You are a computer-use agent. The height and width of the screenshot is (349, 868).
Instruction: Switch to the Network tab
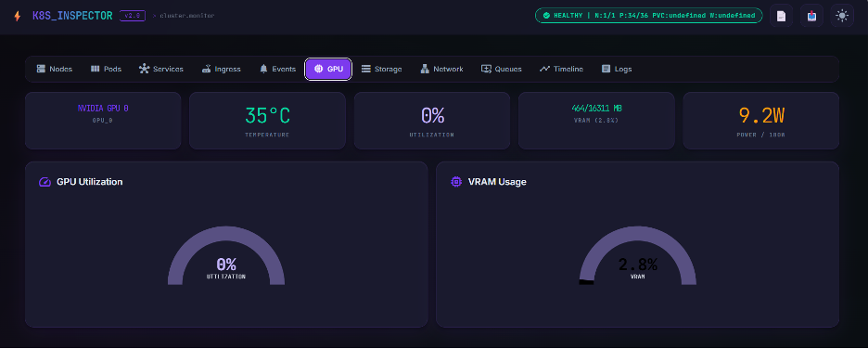pyautogui.click(x=441, y=70)
